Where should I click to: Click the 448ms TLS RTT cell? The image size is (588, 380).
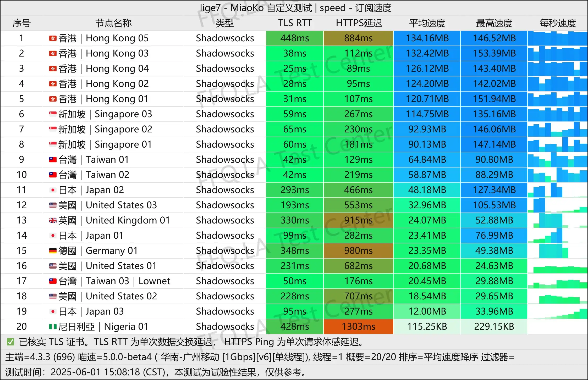tap(295, 38)
